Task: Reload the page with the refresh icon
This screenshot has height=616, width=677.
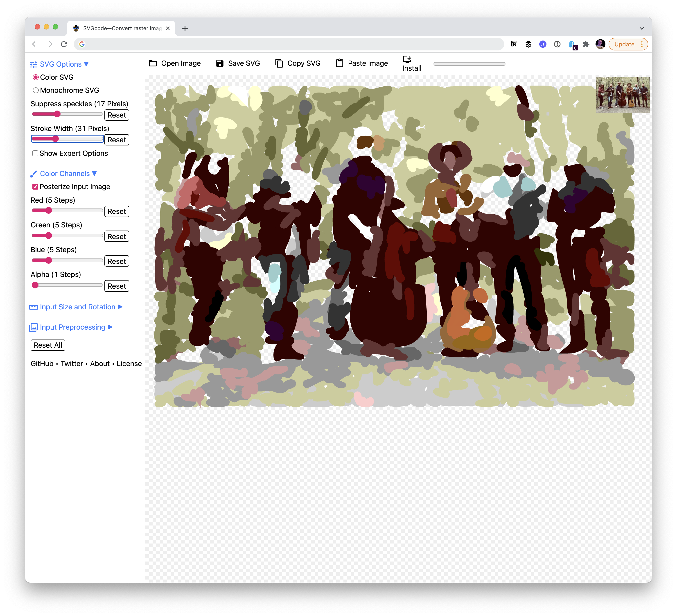Action: (x=64, y=44)
